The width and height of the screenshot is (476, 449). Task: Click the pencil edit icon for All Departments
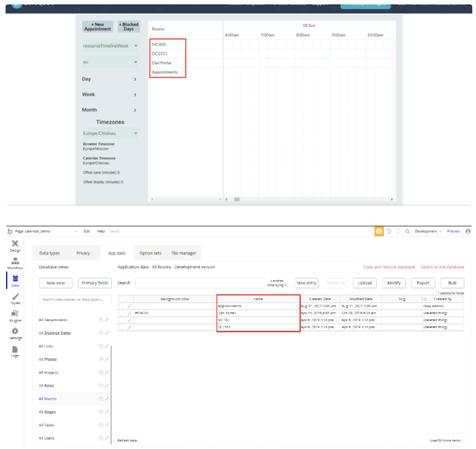[x=107, y=320]
